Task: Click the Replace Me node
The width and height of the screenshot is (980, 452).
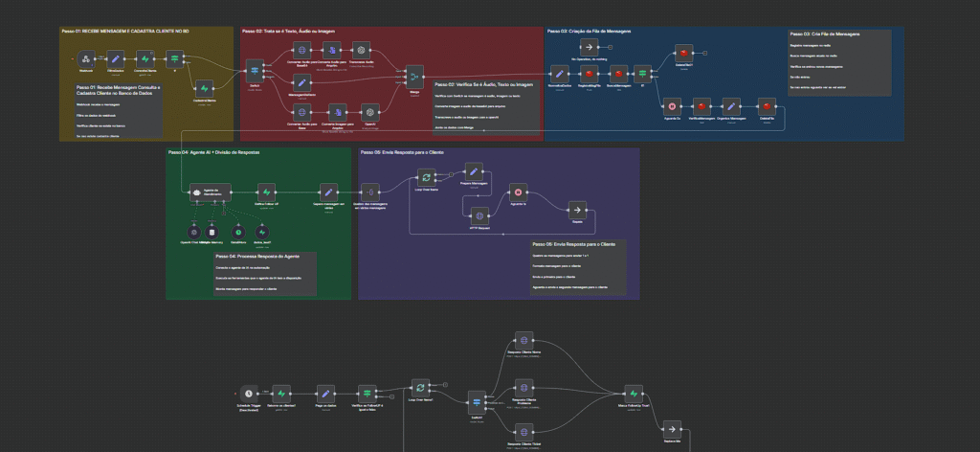Action: [672, 429]
